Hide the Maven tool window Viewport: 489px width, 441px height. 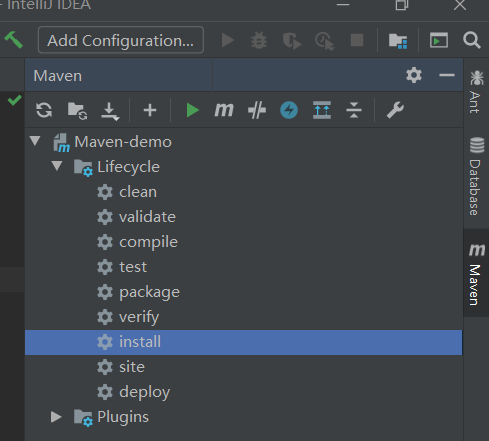pyautogui.click(x=447, y=75)
